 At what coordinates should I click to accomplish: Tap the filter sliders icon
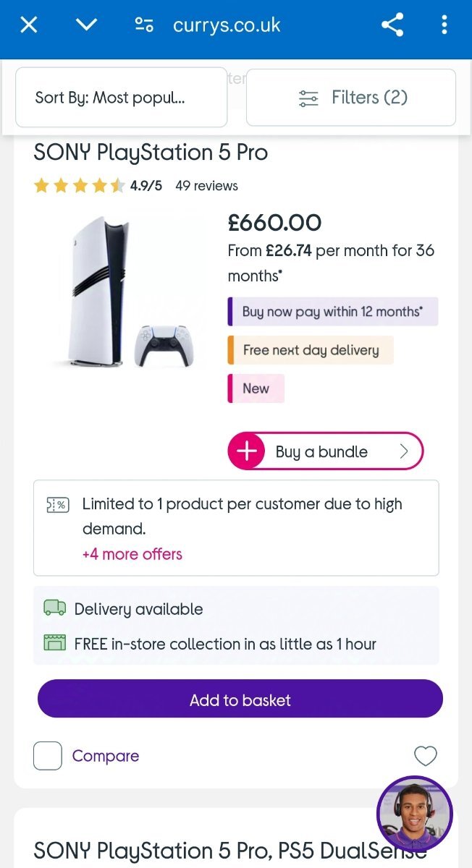tap(308, 98)
